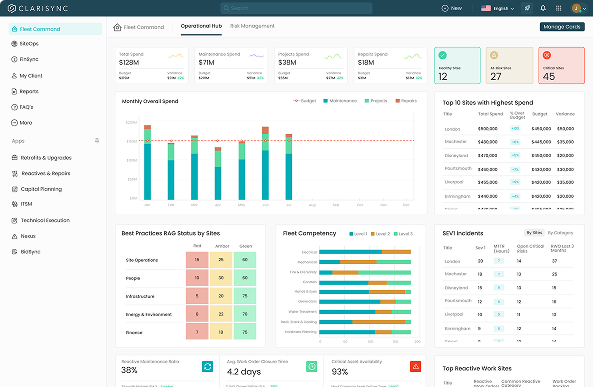Switch to the Operational Hub tab
This screenshot has height=387, width=593.
201,26
